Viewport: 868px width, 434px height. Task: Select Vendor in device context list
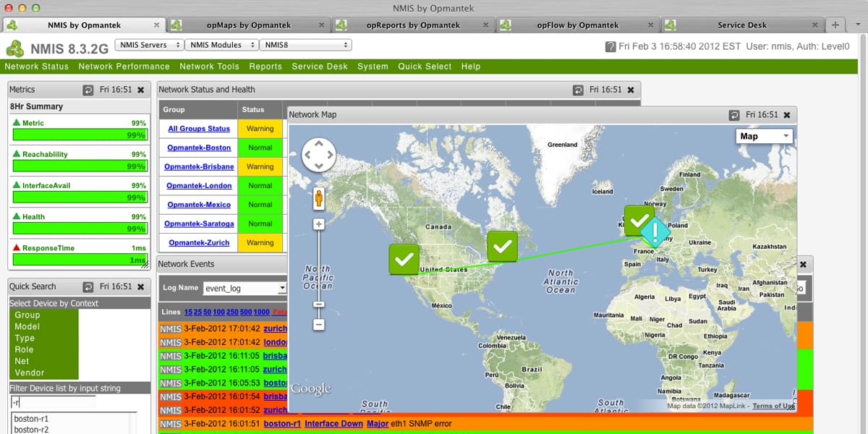tap(30, 373)
